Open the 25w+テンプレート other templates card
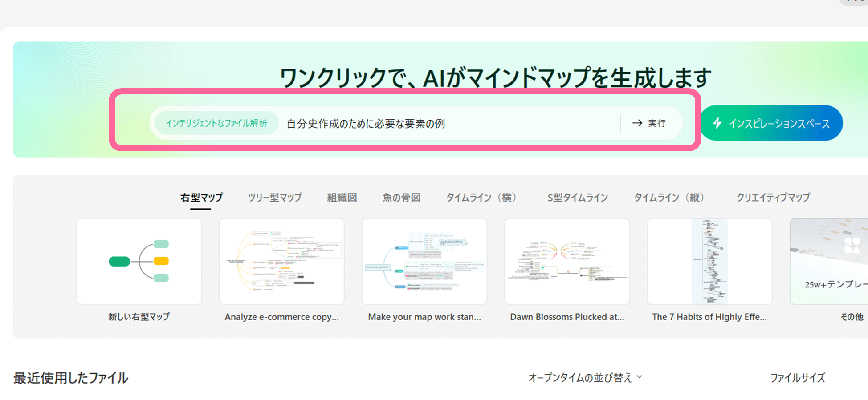868x400 pixels. (829, 261)
